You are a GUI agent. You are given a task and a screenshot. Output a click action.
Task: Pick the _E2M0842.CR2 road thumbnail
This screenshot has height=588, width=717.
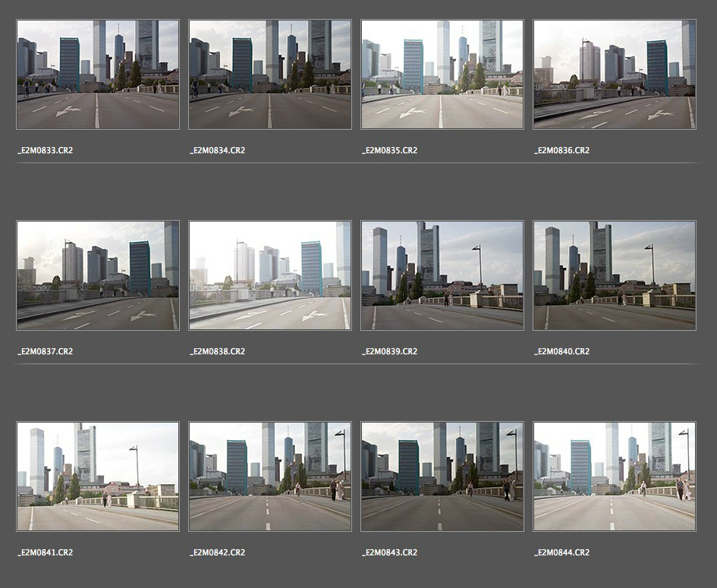(270, 476)
